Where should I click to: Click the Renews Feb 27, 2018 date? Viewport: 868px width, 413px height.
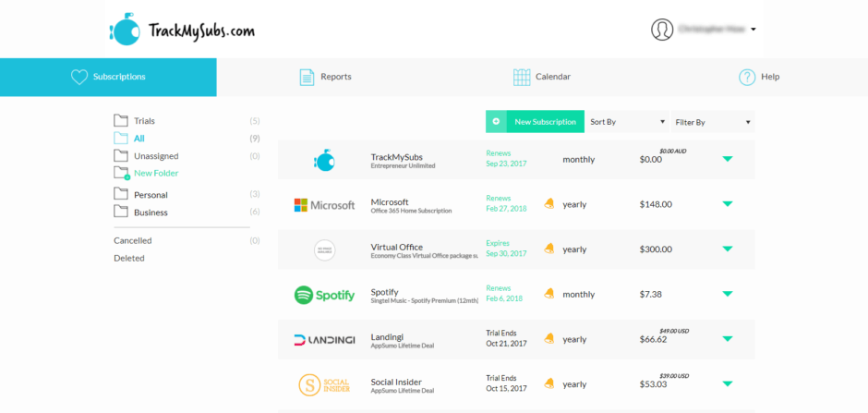tap(507, 203)
